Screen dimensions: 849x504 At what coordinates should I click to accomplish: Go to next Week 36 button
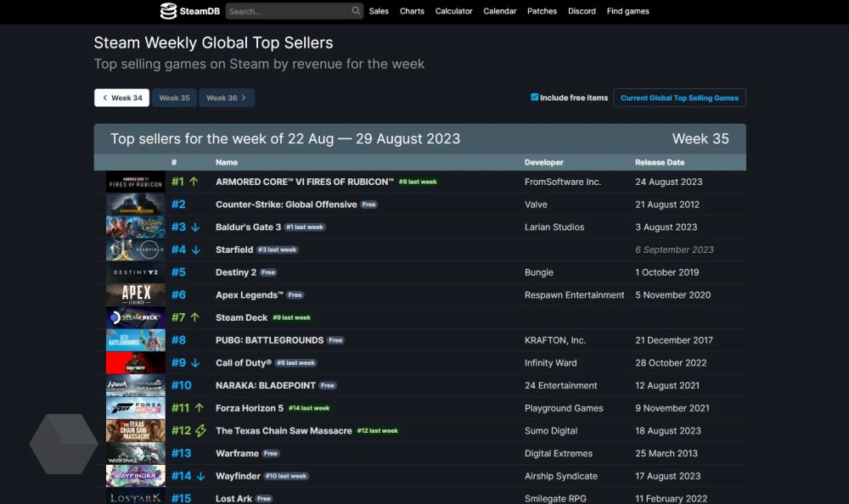coord(226,98)
